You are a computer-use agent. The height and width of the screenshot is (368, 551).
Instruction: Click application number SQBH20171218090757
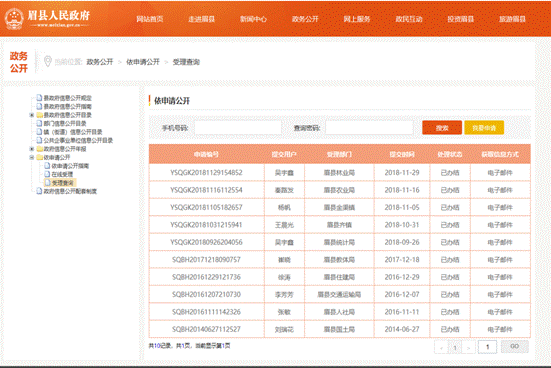pyautogui.click(x=206, y=259)
